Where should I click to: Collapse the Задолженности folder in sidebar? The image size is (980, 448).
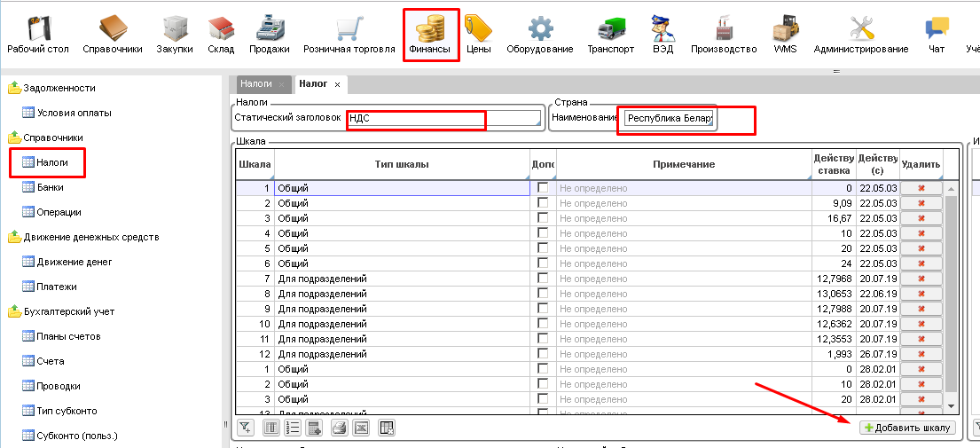[x=14, y=88]
